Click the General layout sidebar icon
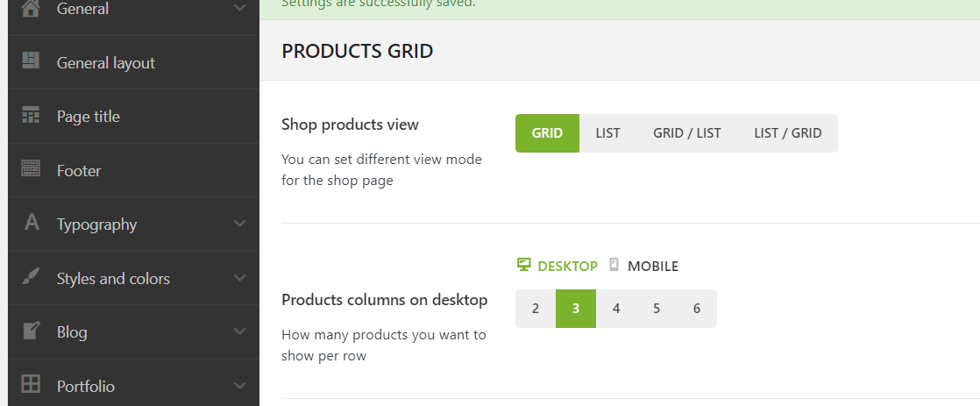Image resolution: width=980 pixels, height=406 pixels. pos(32,61)
